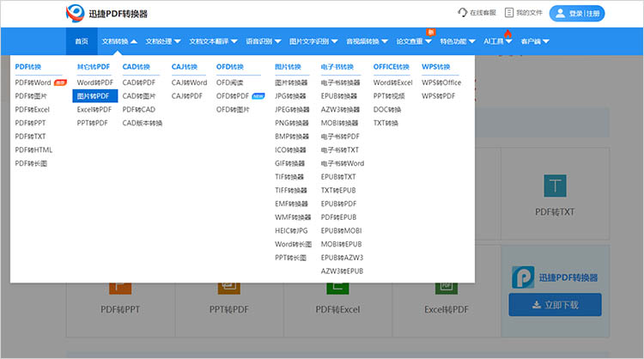Open EPUB转MOBI link

(341, 231)
